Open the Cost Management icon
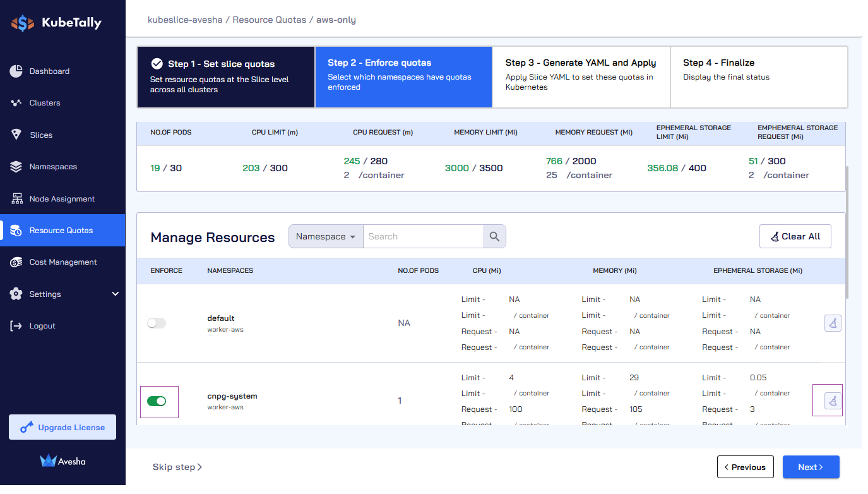This screenshot has height=494, width=868. (17, 262)
